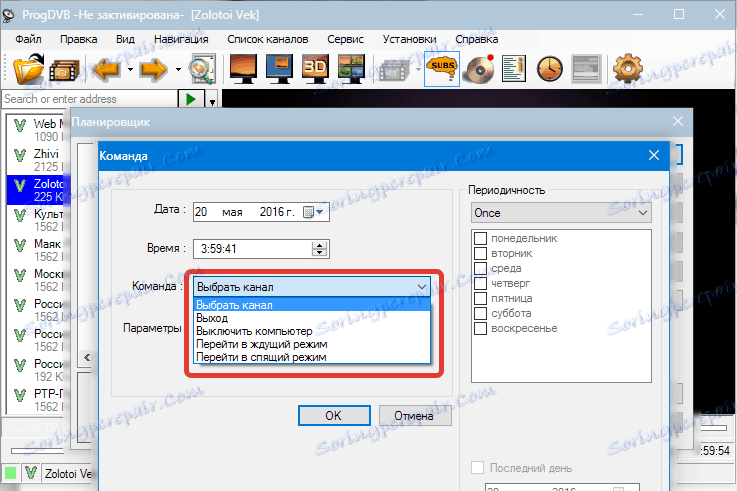Open the scheduler clock icon
Viewport: 737px width, 491px height.
[x=549, y=69]
